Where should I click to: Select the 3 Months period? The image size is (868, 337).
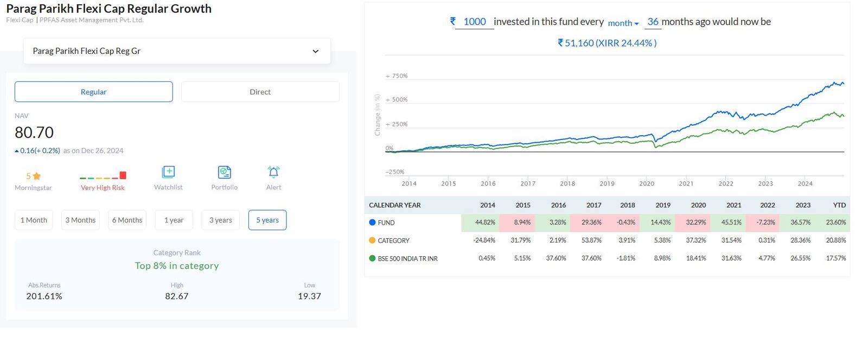click(80, 220)
